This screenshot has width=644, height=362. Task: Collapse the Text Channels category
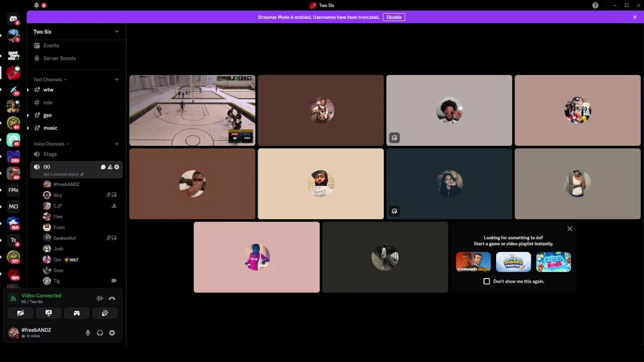(50, 79)
